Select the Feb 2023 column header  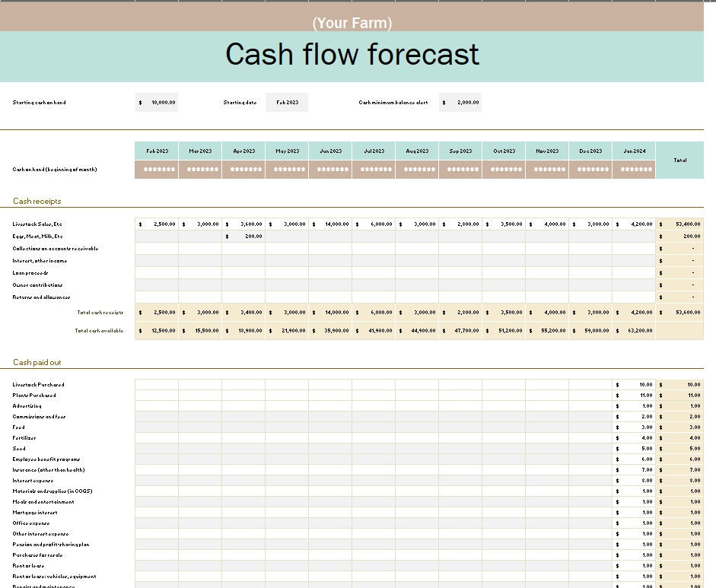click(156, 151)
